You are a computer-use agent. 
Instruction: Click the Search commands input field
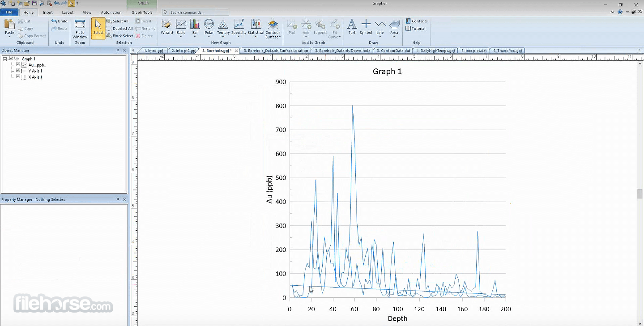click(x=196, y=13)
